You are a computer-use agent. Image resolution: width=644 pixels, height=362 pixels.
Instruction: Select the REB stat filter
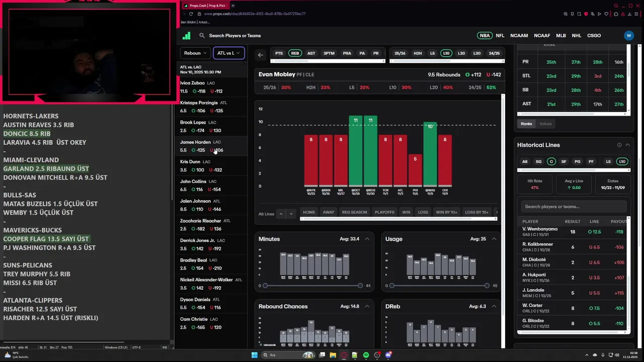pyautogui.click(x=295, y=53)
